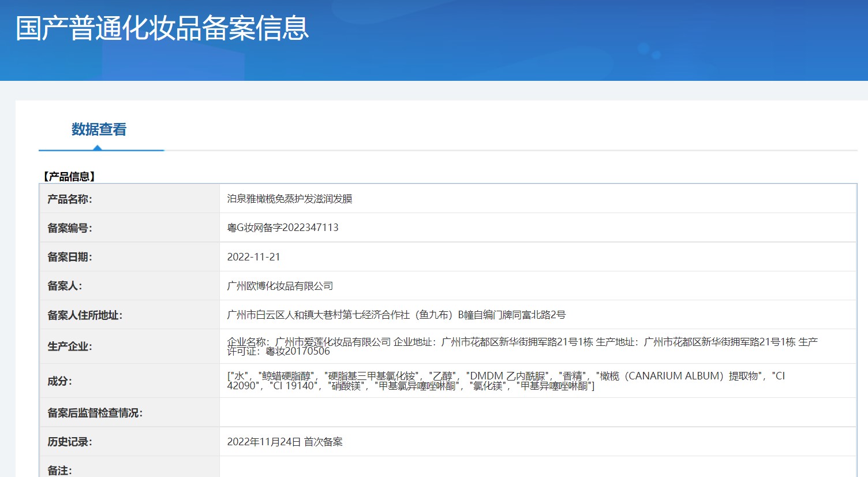Select the 备案后监督检查情况 label cell
This screenshot has width=868, height=477.
[x=129, y=412]
